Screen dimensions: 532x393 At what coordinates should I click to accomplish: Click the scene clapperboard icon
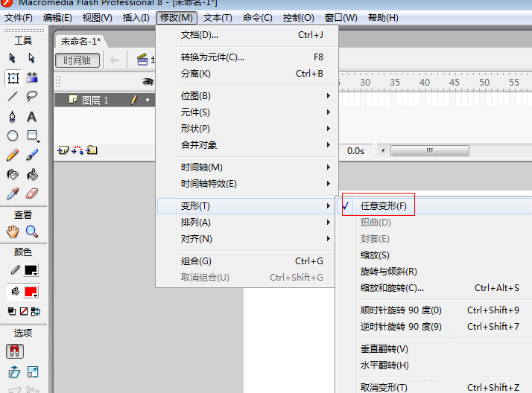pos(142,60)
